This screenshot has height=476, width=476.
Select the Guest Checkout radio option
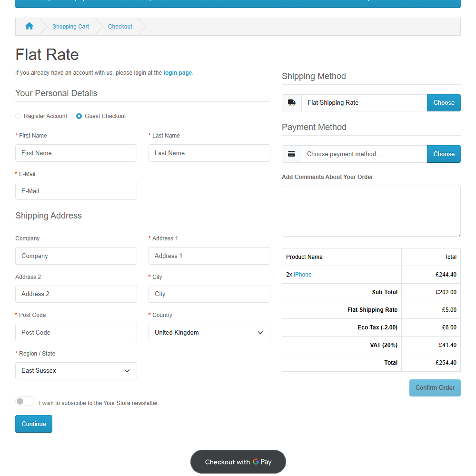(x=79, y=116)
